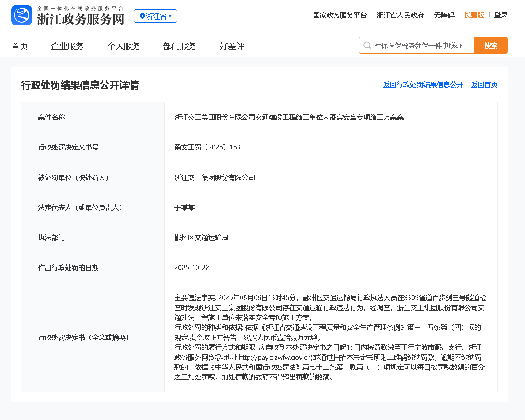Screen dimensions: 525x420
Task: Visit the 浙江省人民政府 link
Action: pyautogui.click(x=400, y=15)
